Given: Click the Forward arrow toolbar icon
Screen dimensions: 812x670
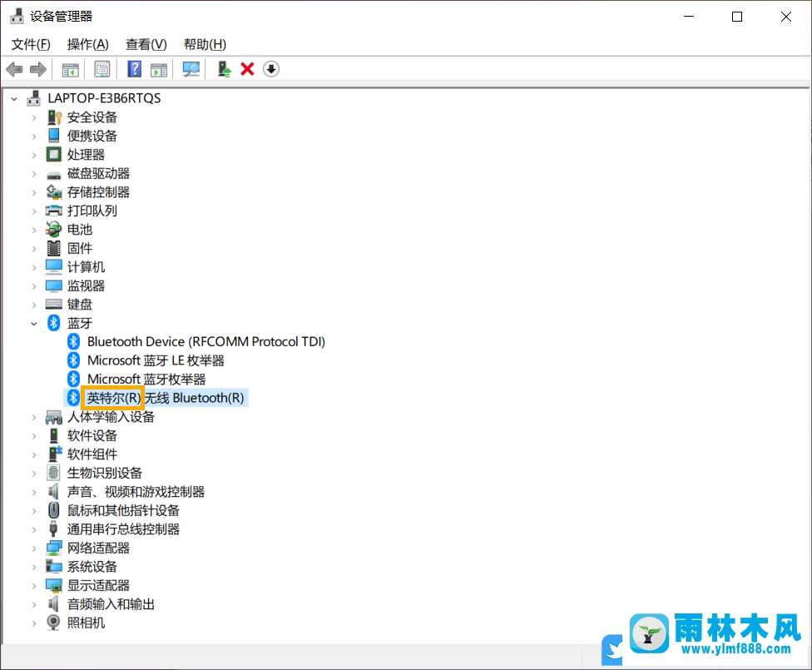Looking at the screenshot, I should pyautogui.click(x=38, y=69).
